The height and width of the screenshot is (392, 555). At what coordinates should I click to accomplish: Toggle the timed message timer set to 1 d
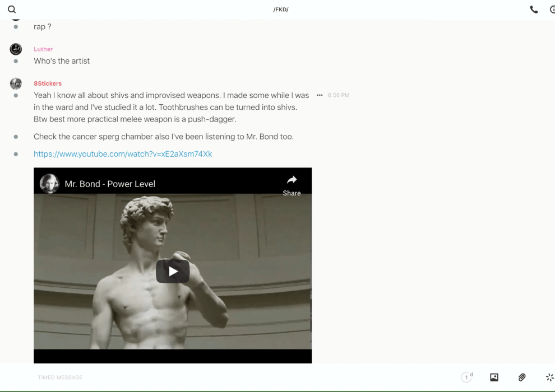point(466,377)
